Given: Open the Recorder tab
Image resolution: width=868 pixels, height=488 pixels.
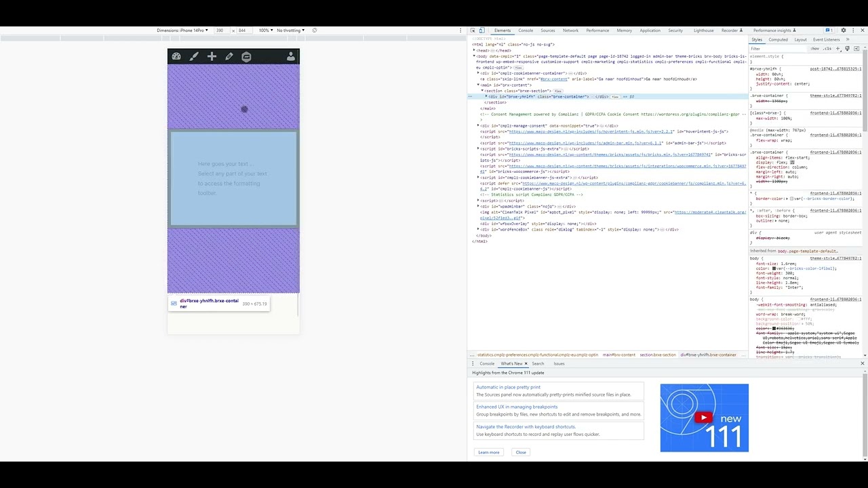Looking at the screenshot, I should click(732, 30).
